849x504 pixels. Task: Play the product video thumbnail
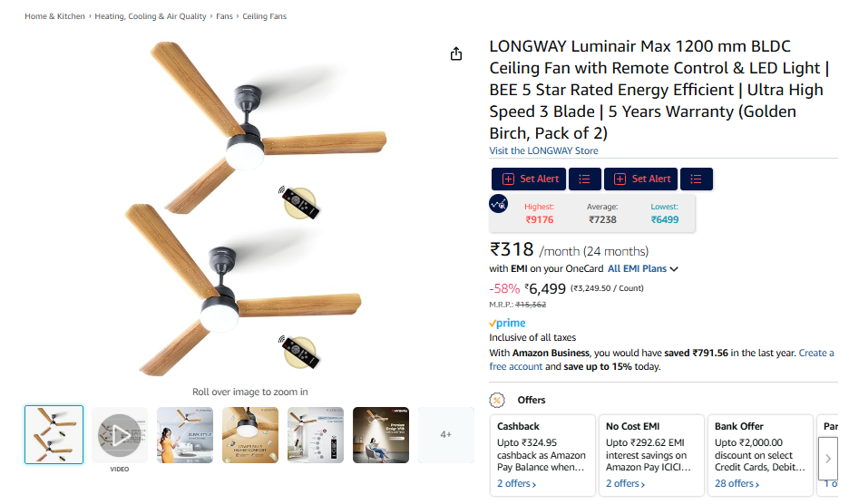[x=120, y=435]
